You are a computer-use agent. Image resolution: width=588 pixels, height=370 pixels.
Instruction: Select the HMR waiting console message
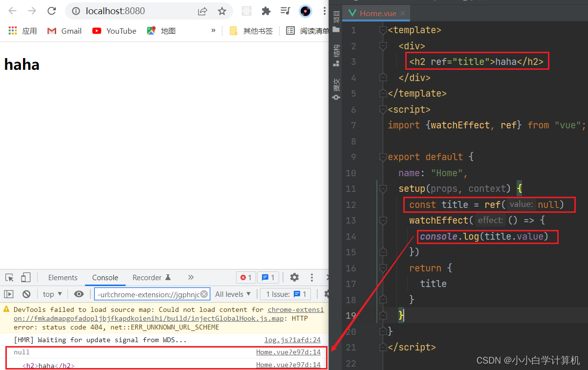(100, 340)
